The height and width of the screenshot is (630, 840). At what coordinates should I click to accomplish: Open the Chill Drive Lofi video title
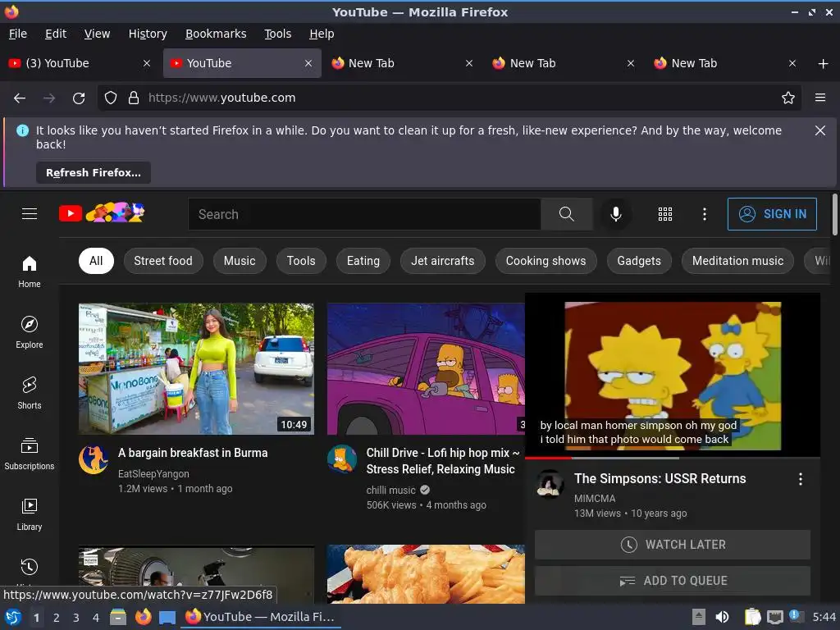(x=442, y=461)
